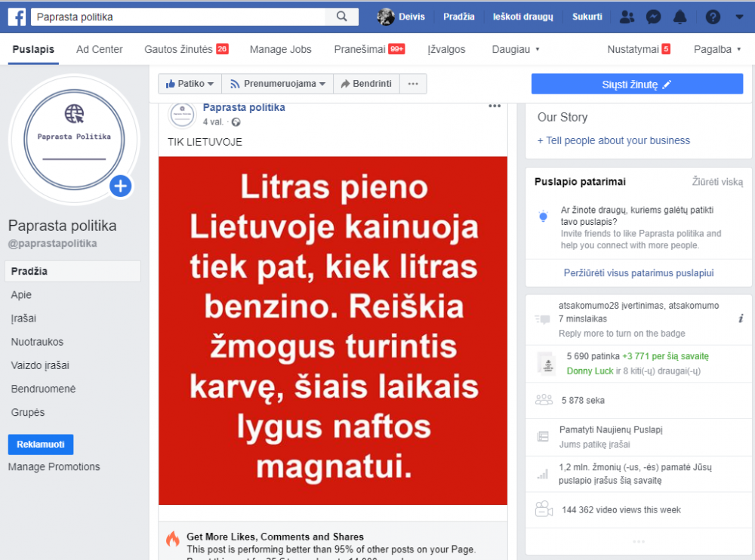The width and height of the screenshot is (755, 560).
Task: Open Nustatymai settings
Action: click(639, 49)
